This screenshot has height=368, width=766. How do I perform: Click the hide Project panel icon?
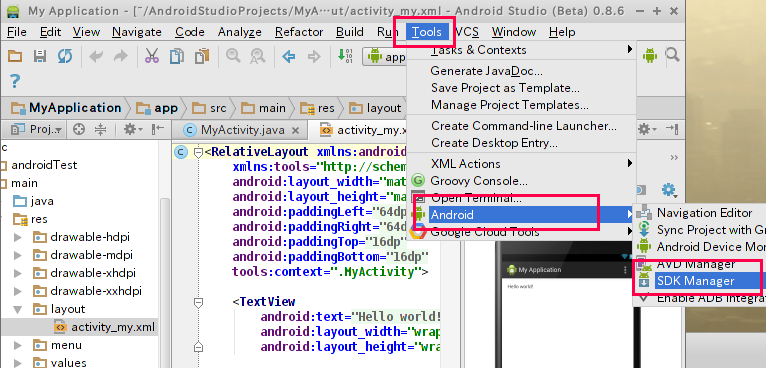[x=158, y=130]
